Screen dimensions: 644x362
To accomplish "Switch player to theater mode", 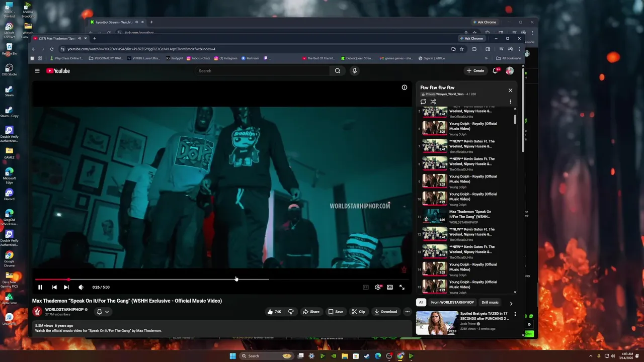I will [x=390, y=287].
